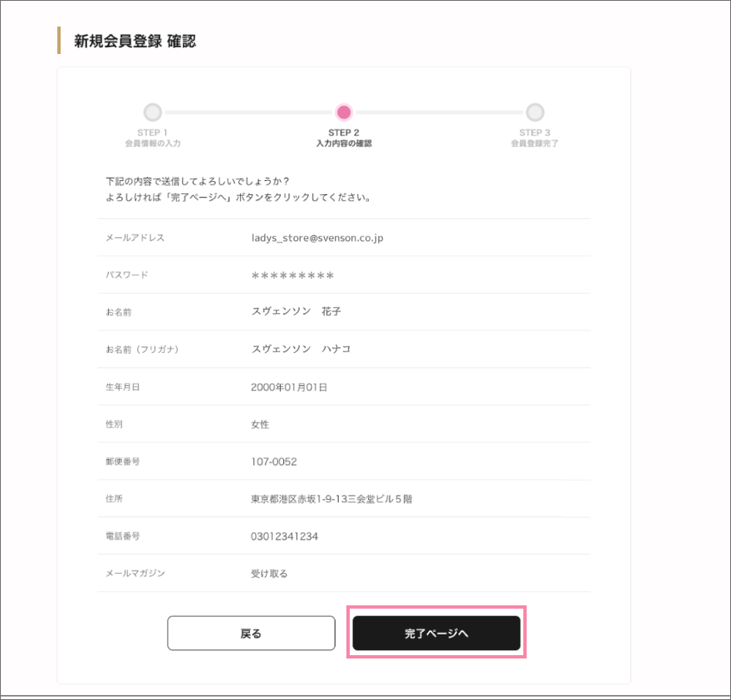Click the 戻る button
The height and width of the screenshot is (700, 731).
(x=251, y=632)
